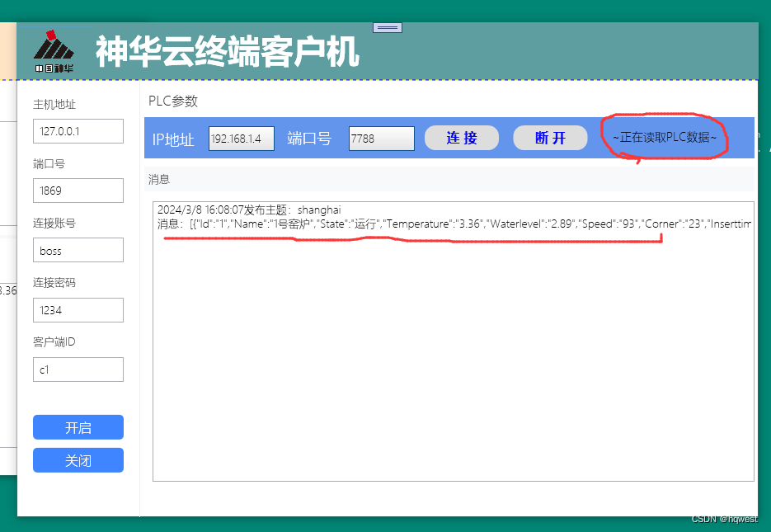Click the 神华云终端客户机 title text
The height and width of the screenshot is (532, 771).
click(227, 51)
